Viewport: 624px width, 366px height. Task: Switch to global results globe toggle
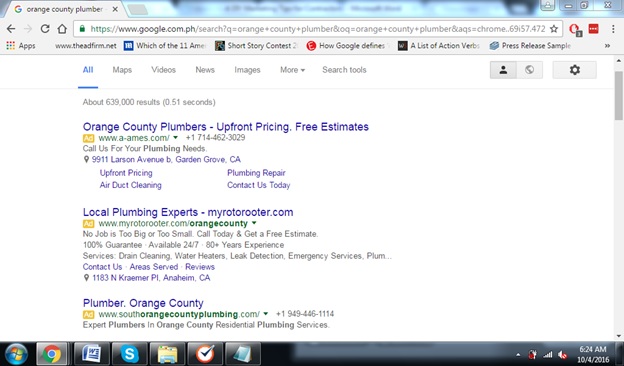coord(529,70)
